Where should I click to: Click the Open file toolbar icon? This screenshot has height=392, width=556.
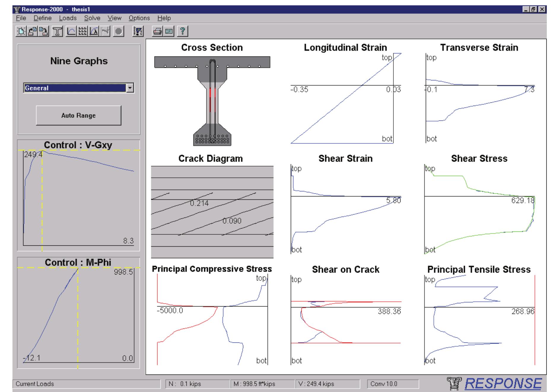[x=32, y=31]
